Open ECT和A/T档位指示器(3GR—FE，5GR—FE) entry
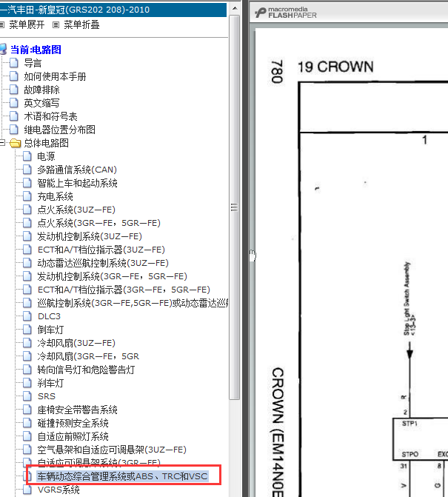The image size is (448, 497). [x=124, y=290]
